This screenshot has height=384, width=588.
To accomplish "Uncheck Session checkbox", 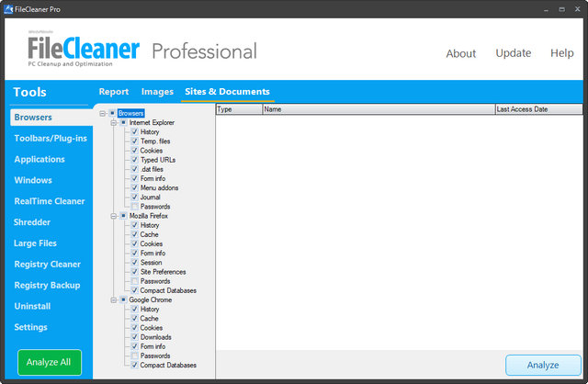I will click(x=135, y=263).
